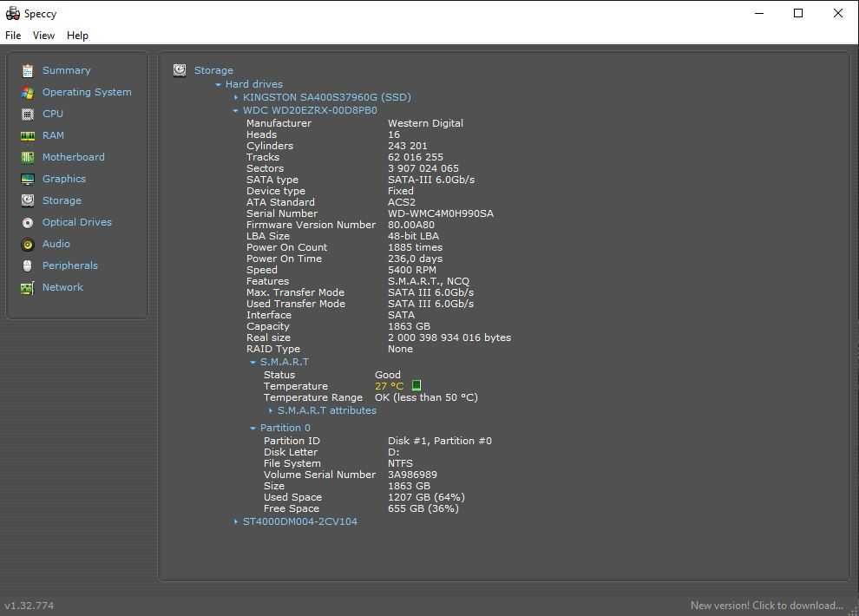Collapse the WDC WD20EZRX-00D8PB0 drive
The image size is (859, 616).
235,110
